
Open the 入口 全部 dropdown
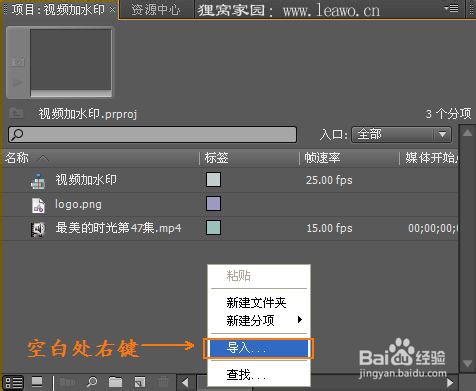click(401, 135)
